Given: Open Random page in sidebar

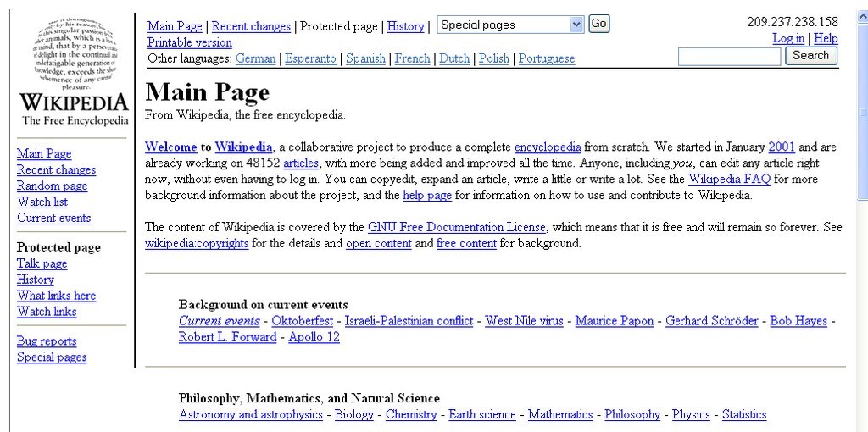Looking at the screenshot, I should (52, 186).
